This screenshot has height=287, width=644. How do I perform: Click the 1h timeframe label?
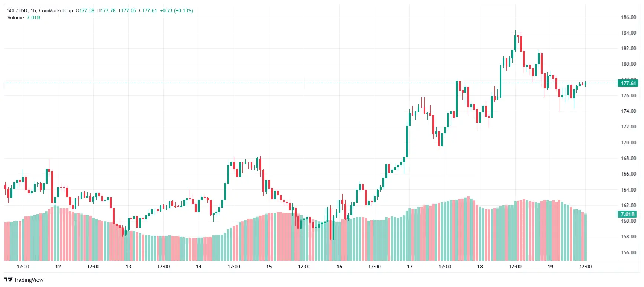tap(33, 10)
